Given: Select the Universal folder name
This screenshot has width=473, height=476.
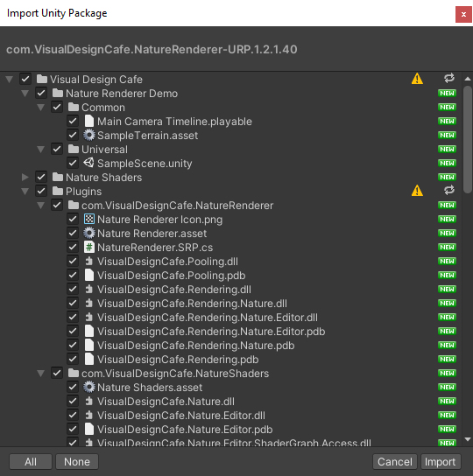Looking at the screenshot, I should tap(104, 150).
